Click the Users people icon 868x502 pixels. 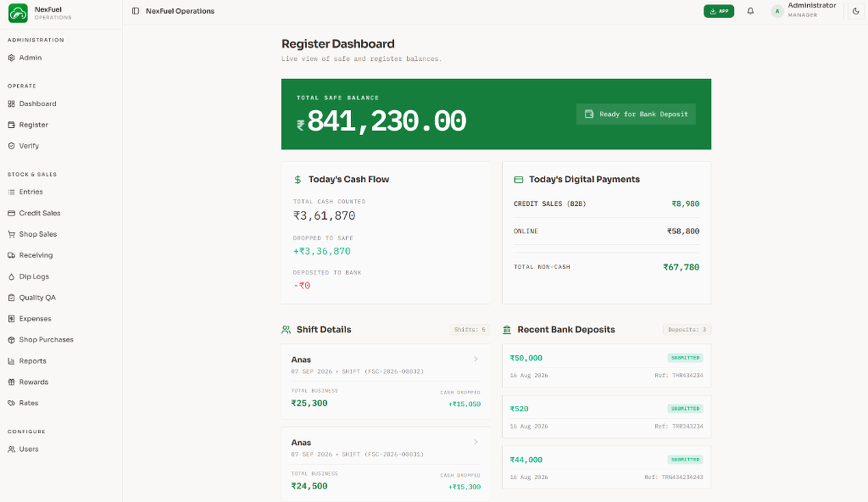[x=11, y=449]
